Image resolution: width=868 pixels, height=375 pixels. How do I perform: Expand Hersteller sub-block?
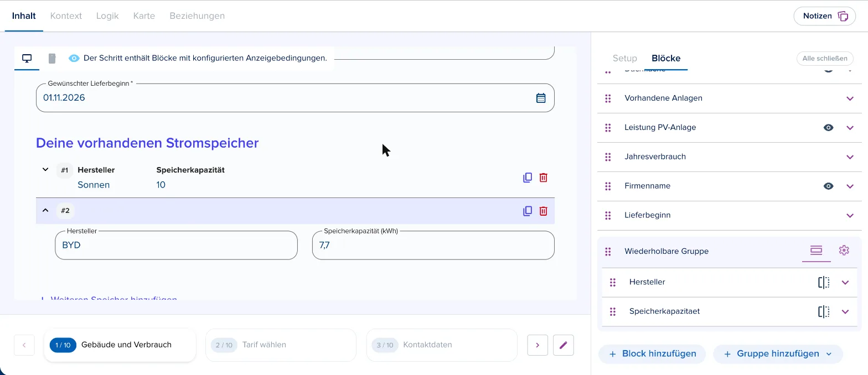click(x=845, y=283)
